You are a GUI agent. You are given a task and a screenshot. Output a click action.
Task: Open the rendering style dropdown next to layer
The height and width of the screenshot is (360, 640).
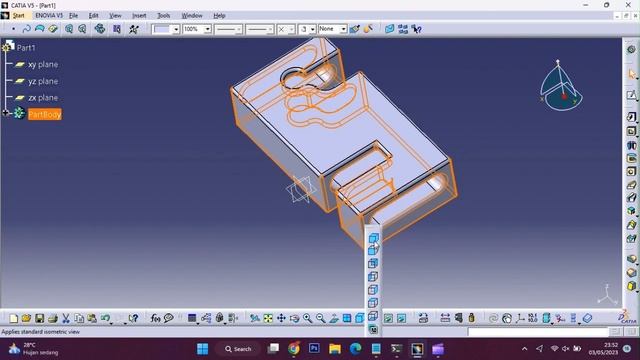click(312, 29)
